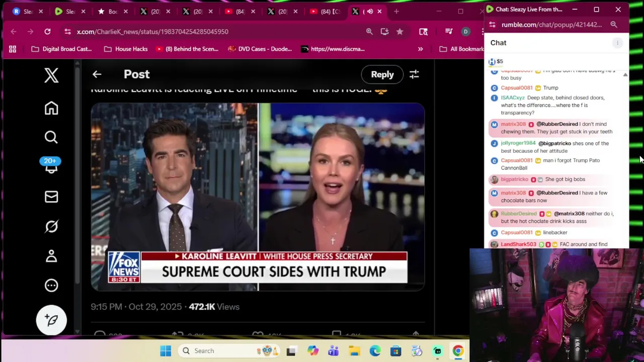The width and height of the screenshot is (644, 362).
Task: Open the 9:15 PM Oct 29, 2025 timestamp
Action: click(136, 307)
